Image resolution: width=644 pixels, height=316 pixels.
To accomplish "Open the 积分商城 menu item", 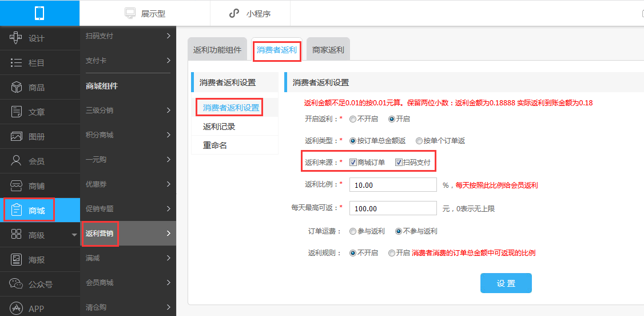I will pos(128,135).
